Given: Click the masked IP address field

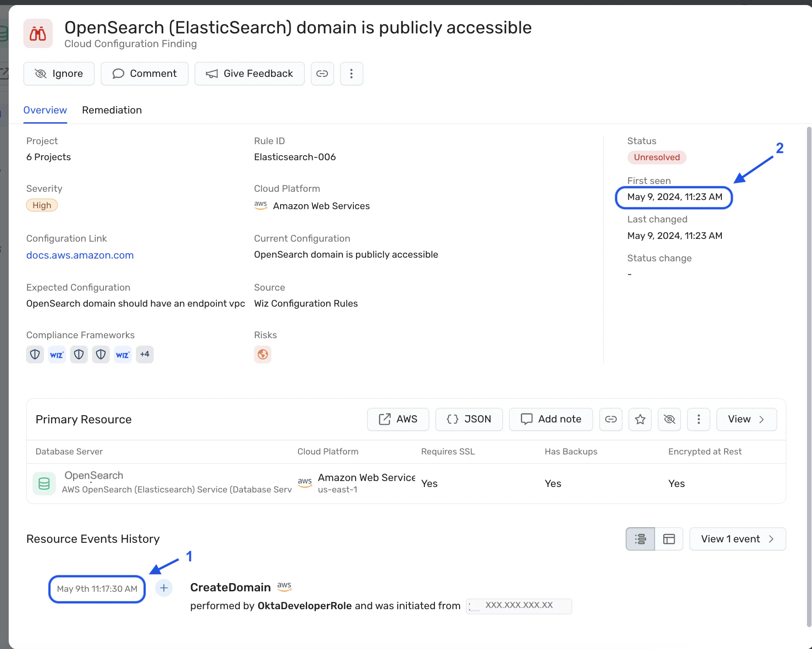Looking at the screenshot, I should [519, 606].
